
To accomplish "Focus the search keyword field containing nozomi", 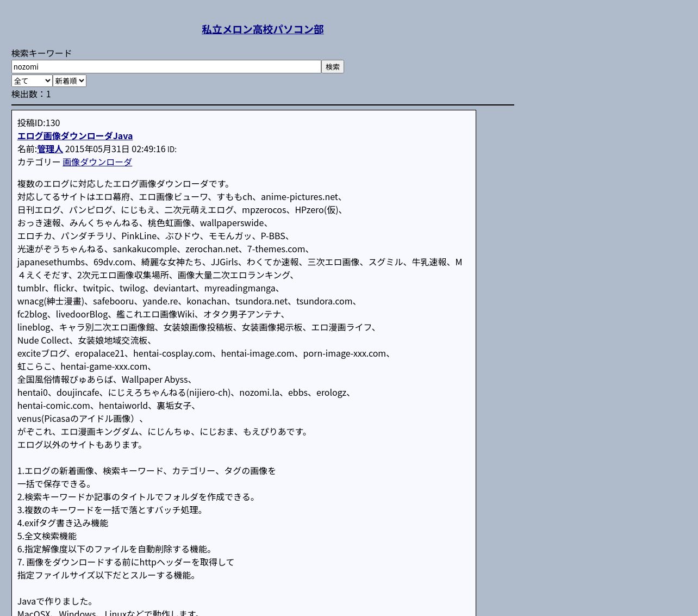I will [x=166, y=66].
